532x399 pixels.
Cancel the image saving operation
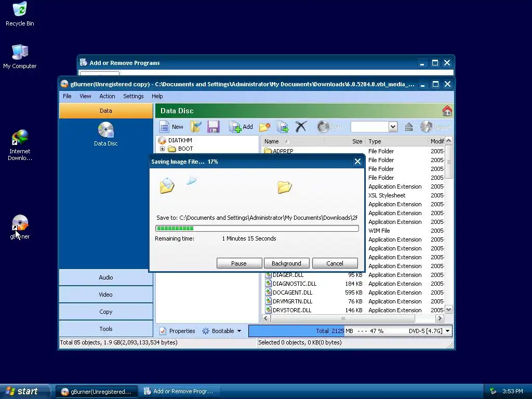tap(335, 263)
